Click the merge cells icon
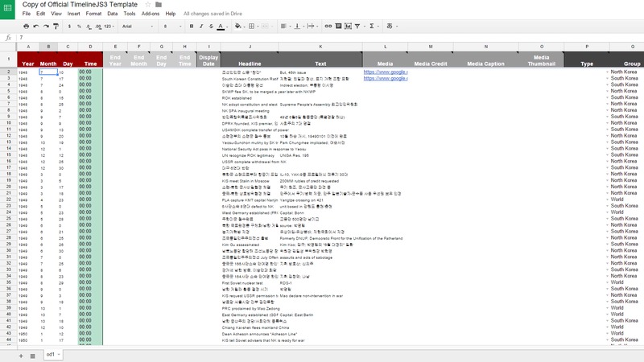 (265, 27)
